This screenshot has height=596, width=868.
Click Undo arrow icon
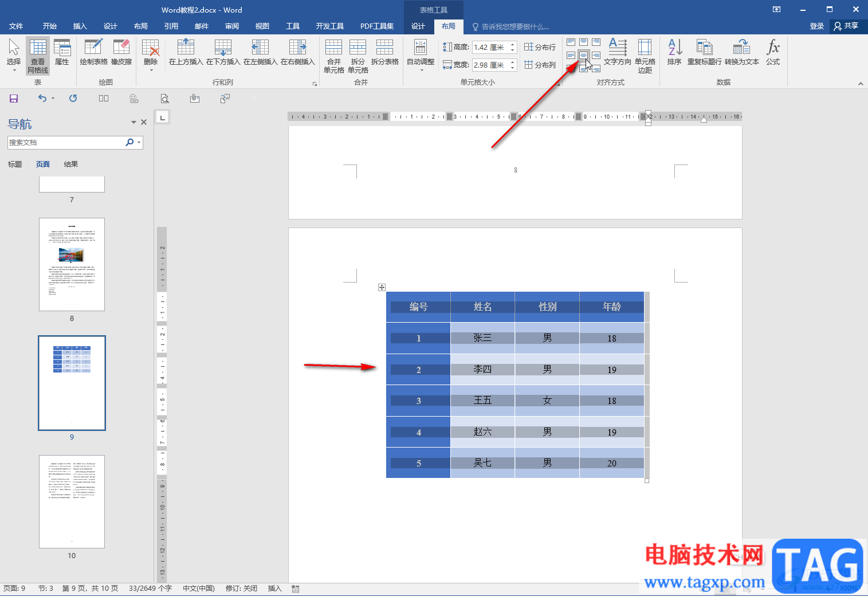pyautogui.click(x=42, y=99)
